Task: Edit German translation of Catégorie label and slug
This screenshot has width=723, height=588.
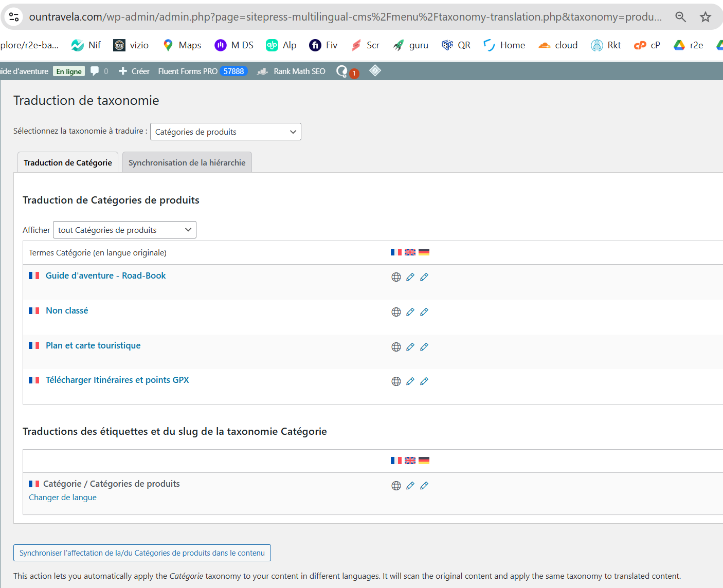Action: [424, 486]
